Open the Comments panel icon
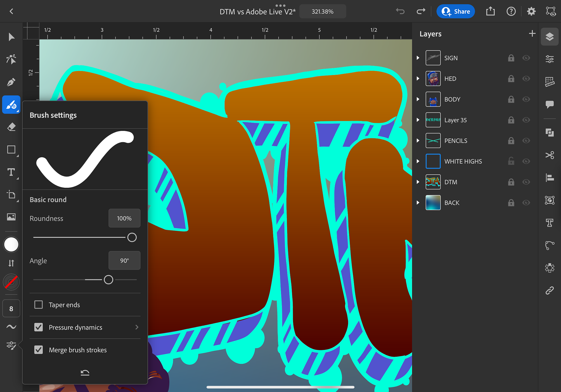 pyautogui.click(x=550, y=104)
